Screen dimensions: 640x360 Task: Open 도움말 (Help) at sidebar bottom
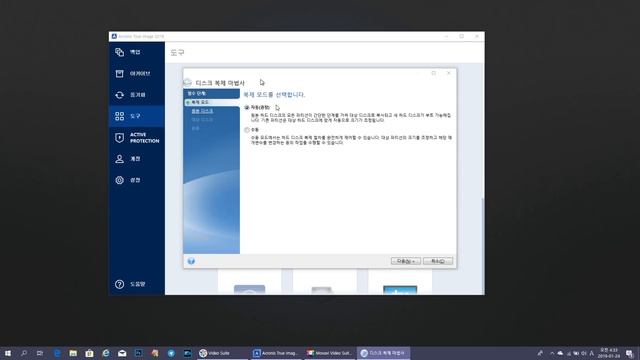[136, 284]
